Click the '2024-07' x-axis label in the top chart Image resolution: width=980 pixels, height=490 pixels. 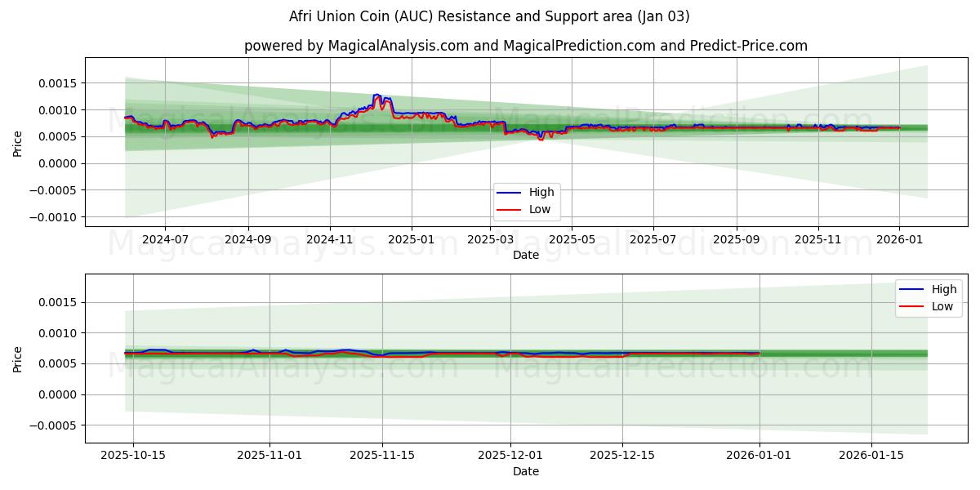165,239
